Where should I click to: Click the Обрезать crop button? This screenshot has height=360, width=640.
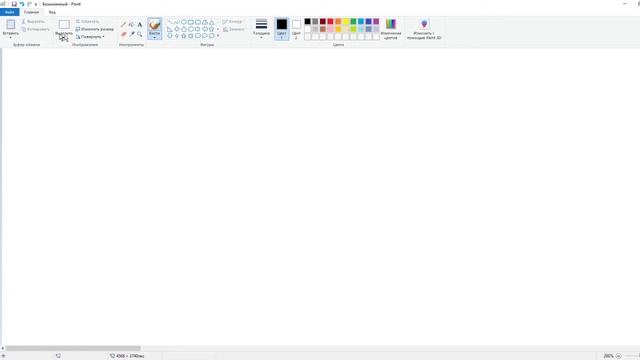click(87, 22)
